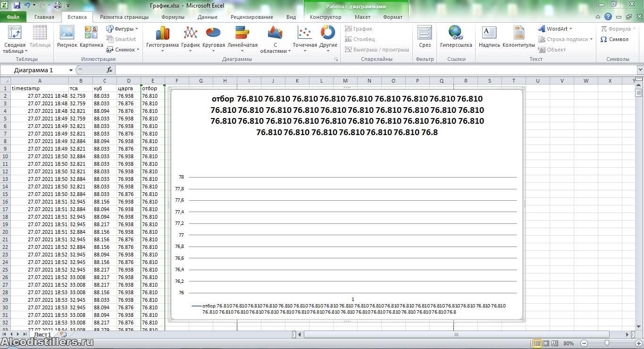The image size is (644, 349).
Task: Click the zoom slider handle
Action: tap(607, 343)
